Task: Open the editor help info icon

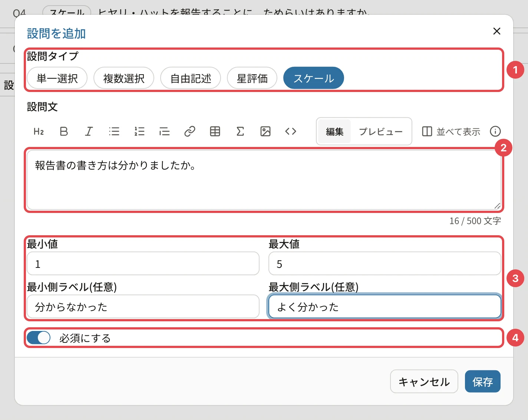Action: click(x=495, y=131)
